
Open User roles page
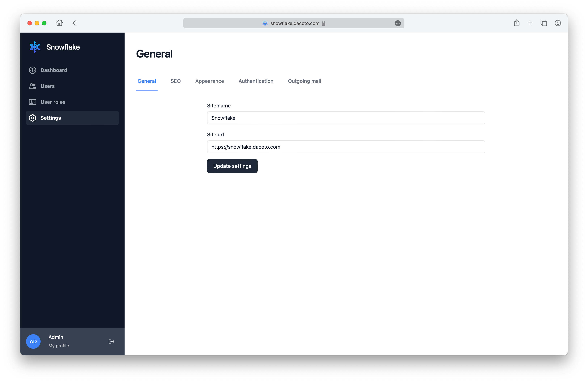[x=53, y=102]
